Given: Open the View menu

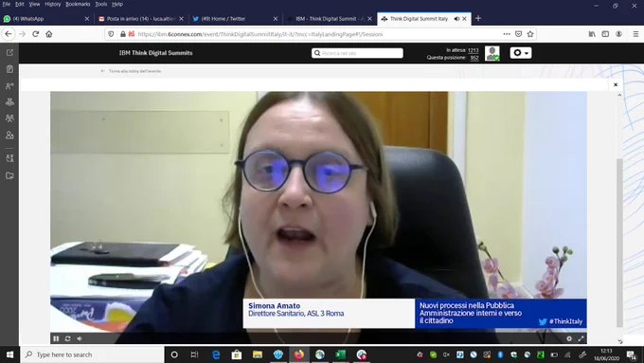Looking at the screenshot, I should coord(34,4).
